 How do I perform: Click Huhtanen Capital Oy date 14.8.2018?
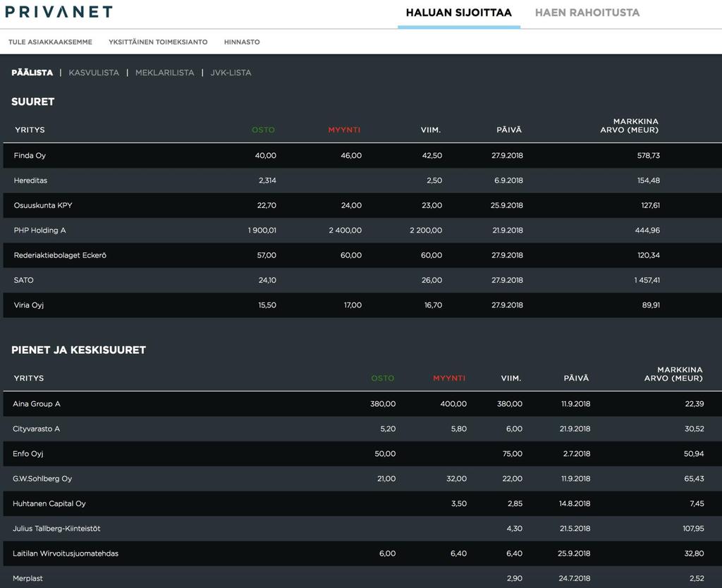(x=574, y=503)
